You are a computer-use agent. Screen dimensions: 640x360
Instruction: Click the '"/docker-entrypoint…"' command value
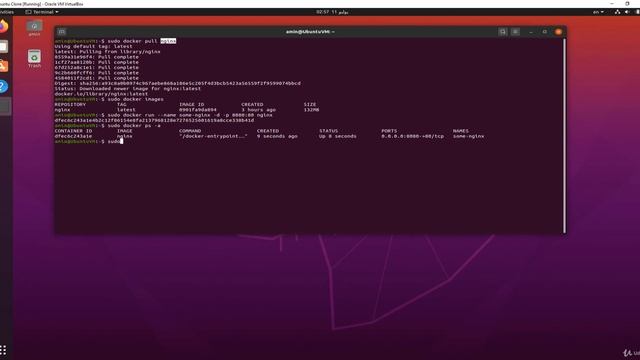[213, 136]
